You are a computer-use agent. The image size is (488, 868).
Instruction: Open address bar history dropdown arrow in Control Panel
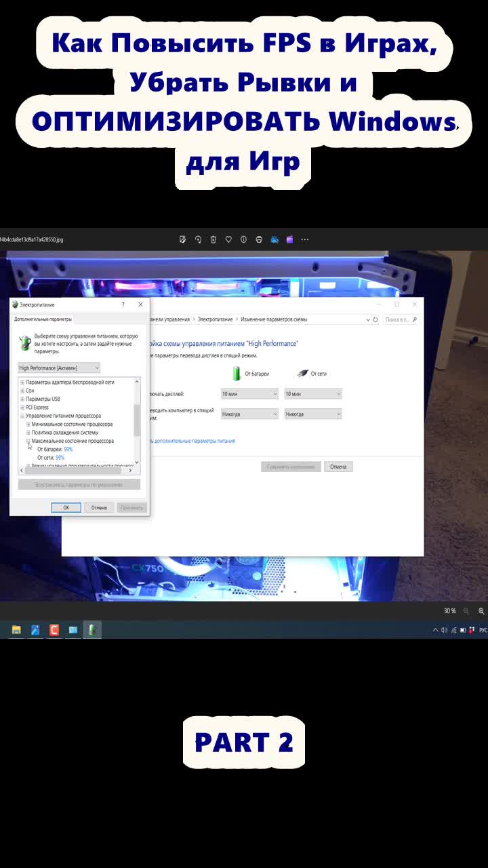(368, 319)
